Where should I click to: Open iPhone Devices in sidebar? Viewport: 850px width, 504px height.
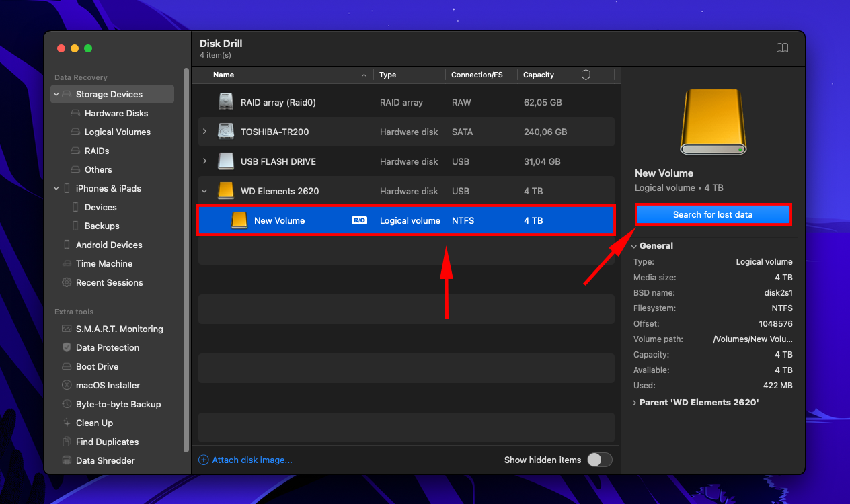pos(101,207)
